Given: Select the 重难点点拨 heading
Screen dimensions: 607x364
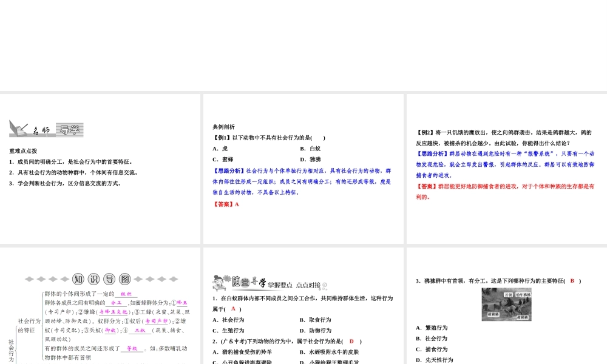Looking at the screenshot, I should [x=23, y=151].
